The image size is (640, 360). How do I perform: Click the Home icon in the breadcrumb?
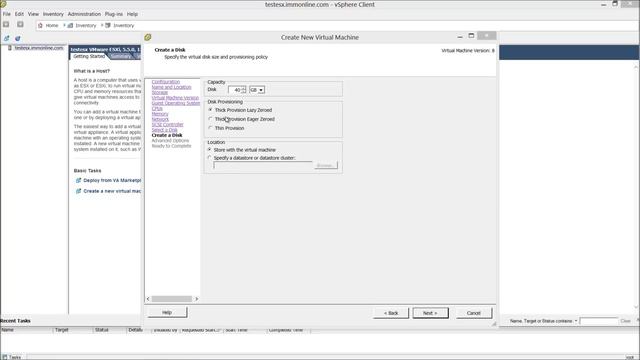[x=40, y=25]
